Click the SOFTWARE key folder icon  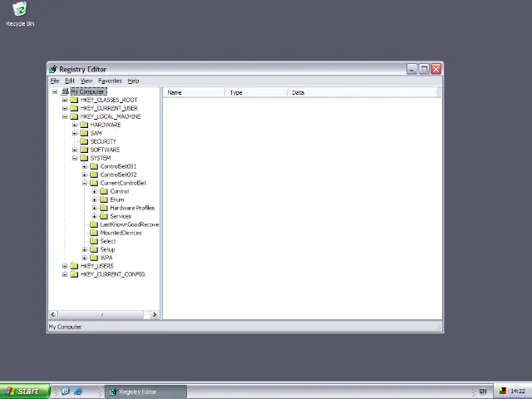tap(84, 150)
